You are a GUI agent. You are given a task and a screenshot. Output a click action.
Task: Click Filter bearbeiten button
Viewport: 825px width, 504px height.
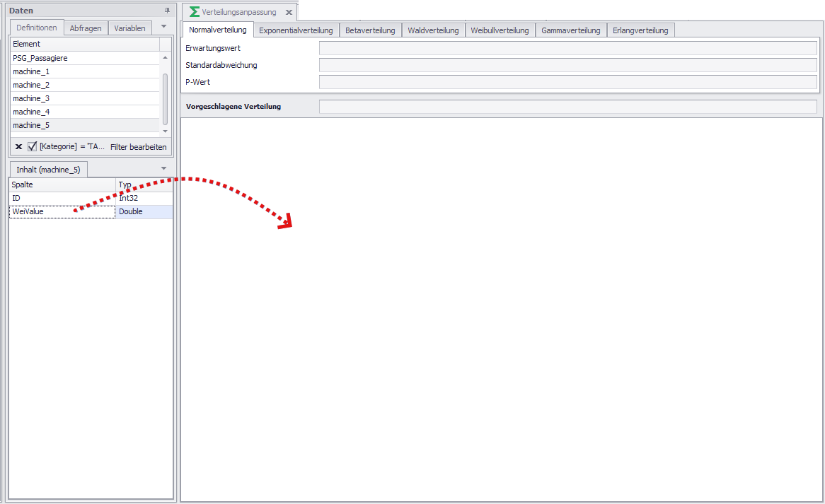[139, 147]
